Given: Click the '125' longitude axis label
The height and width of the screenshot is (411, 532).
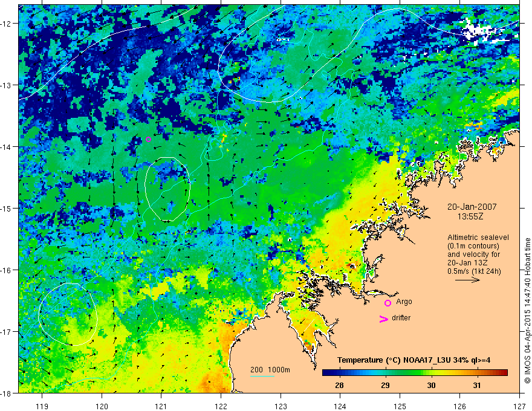Looking at the screenshot, I should pos(400,406).
